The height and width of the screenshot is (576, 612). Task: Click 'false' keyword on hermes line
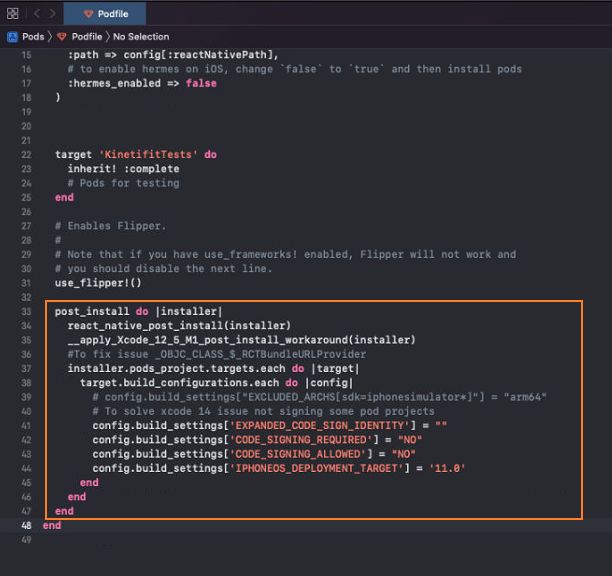(201, 83)
